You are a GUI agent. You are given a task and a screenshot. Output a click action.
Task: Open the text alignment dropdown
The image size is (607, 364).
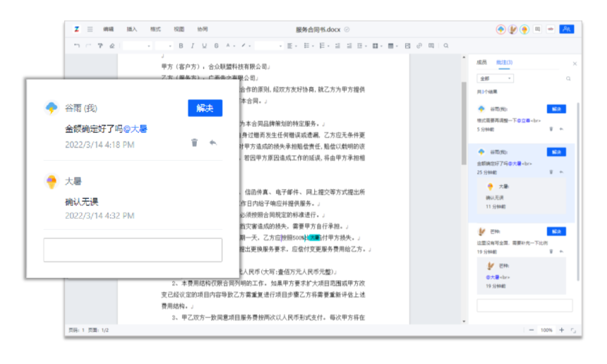point(292,46)
